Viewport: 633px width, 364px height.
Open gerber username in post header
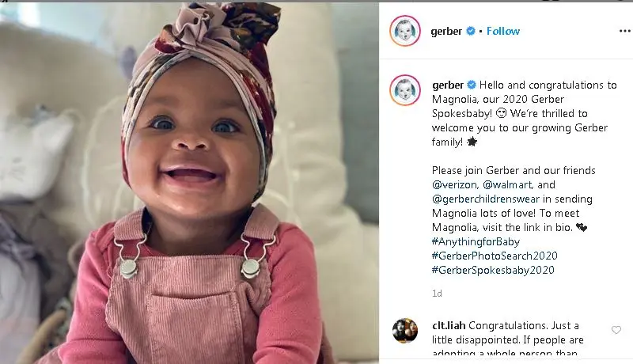pyautogui.click(x=446, y=32)
